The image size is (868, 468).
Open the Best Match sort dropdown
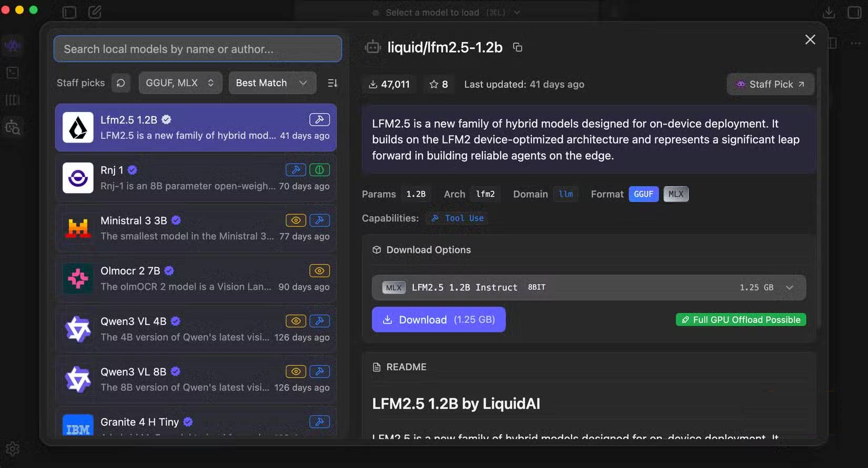272,83
